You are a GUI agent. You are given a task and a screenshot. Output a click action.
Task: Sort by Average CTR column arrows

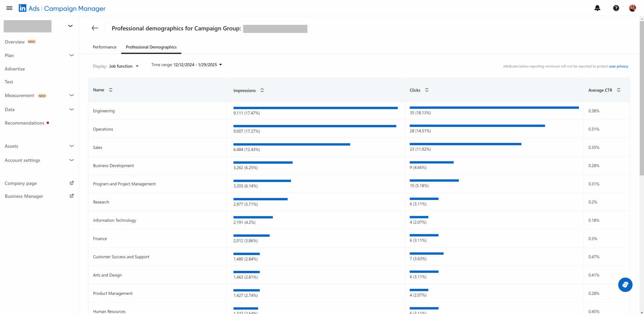click(619, 90)
